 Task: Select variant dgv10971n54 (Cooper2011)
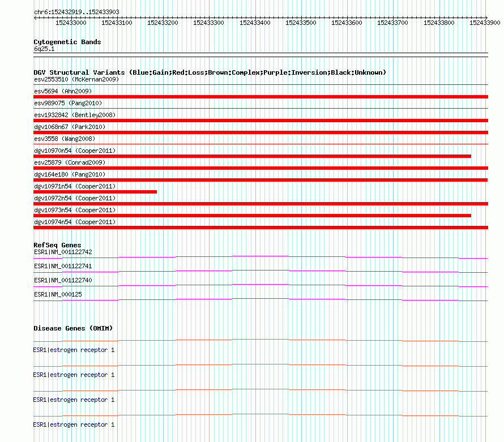click(x=75, y=186)
